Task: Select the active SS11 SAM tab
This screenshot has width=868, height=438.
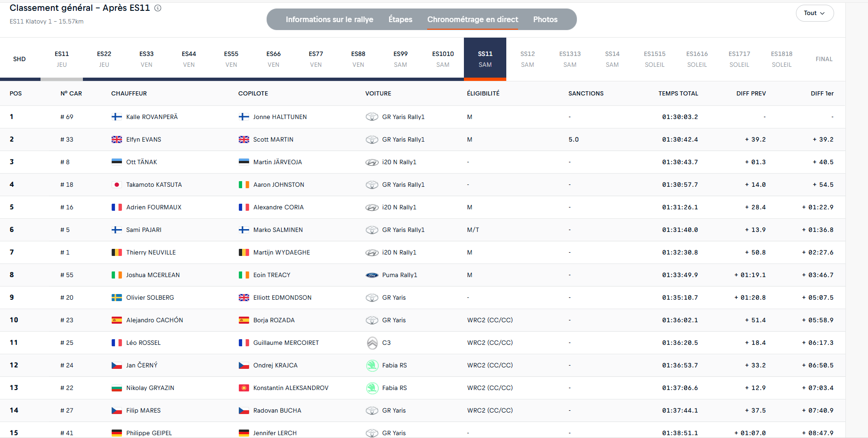Action: pyautogui.click(x=485, y=59)
